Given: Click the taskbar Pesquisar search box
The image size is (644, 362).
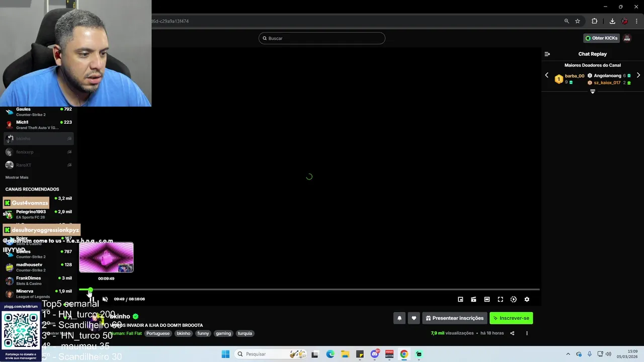Looking at the screenshot, I should tap(271, 354).
